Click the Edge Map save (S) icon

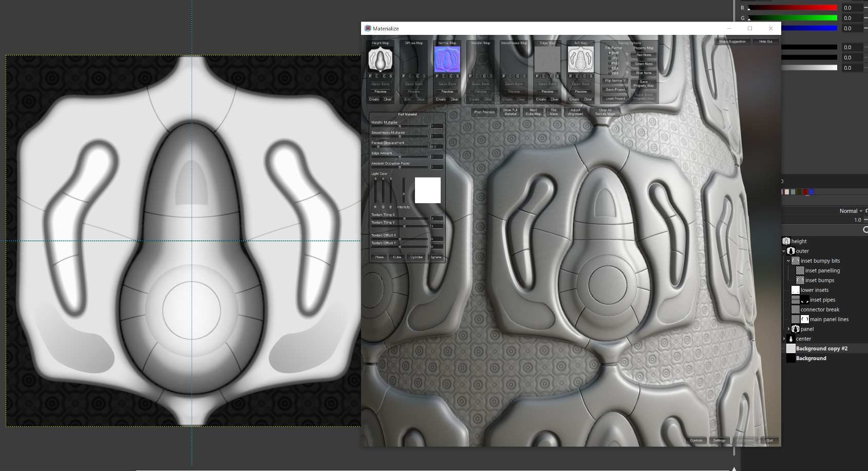[x=557, y=76]
